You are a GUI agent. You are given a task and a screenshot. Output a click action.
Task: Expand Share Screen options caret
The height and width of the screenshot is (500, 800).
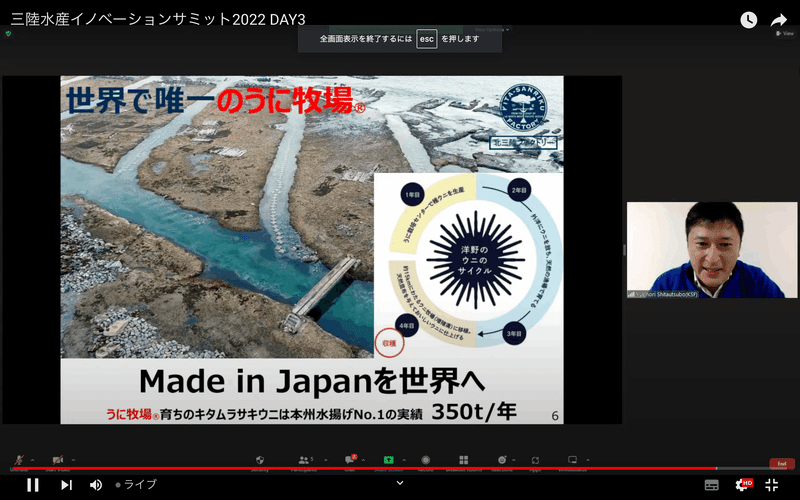pos(404,460)
